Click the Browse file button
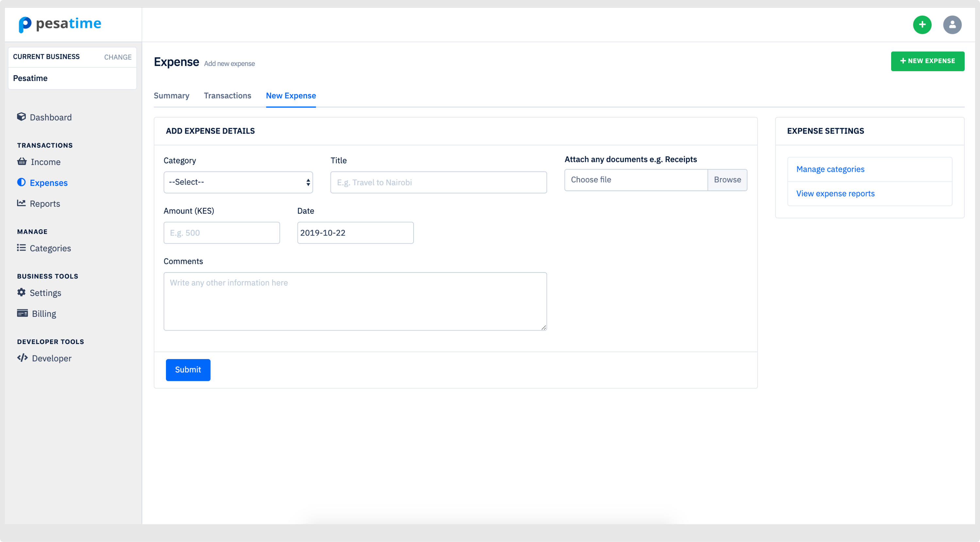The height and width of the screenshot is (542, 980). [x=727, y=180]
